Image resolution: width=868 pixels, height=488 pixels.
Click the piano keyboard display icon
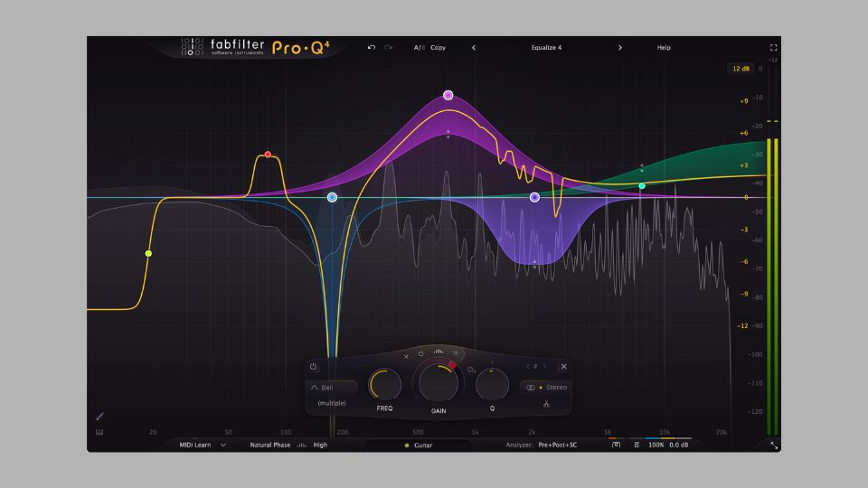[x=99, y=432]
